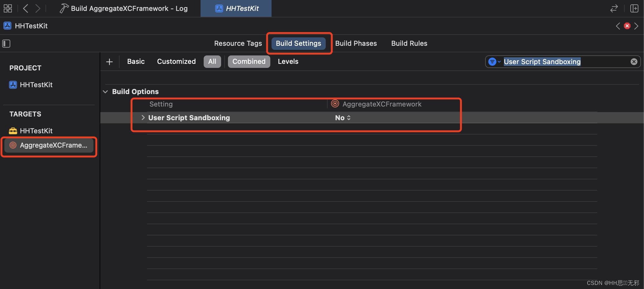The height and width of the screenshot is (289, 644).
Task: Click the Setting column header
Action: (x=161, y=104)
